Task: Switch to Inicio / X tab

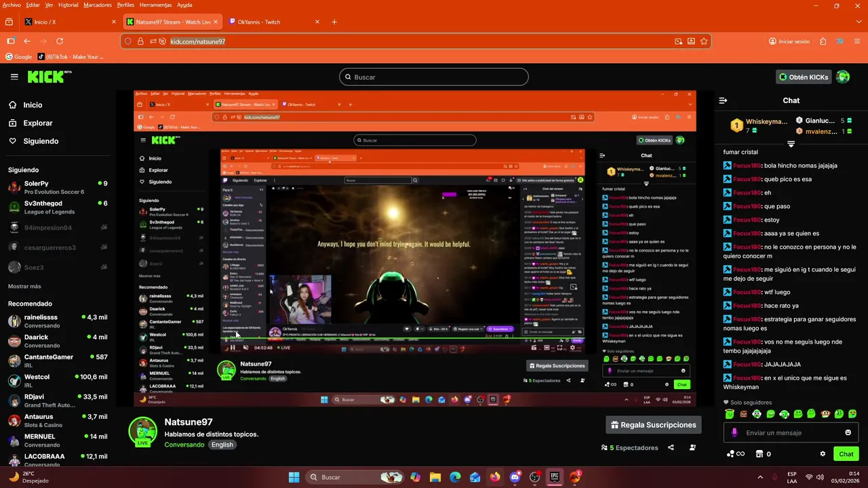Action: pos(70,22)
